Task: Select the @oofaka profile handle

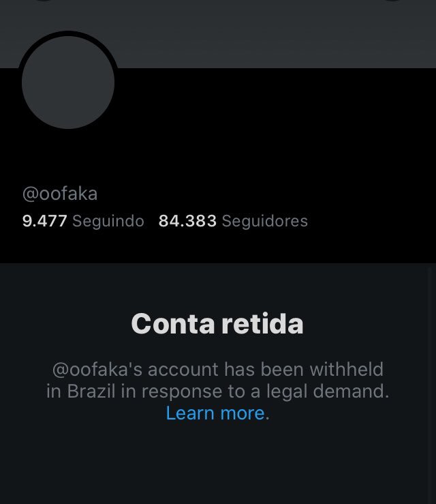Action: 60,194
